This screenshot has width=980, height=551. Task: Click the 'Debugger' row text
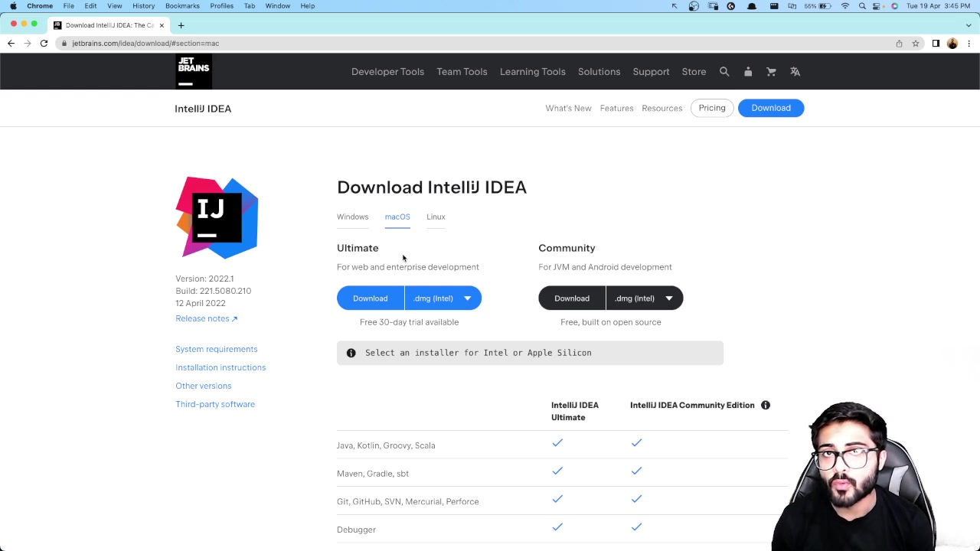point(356,530)
